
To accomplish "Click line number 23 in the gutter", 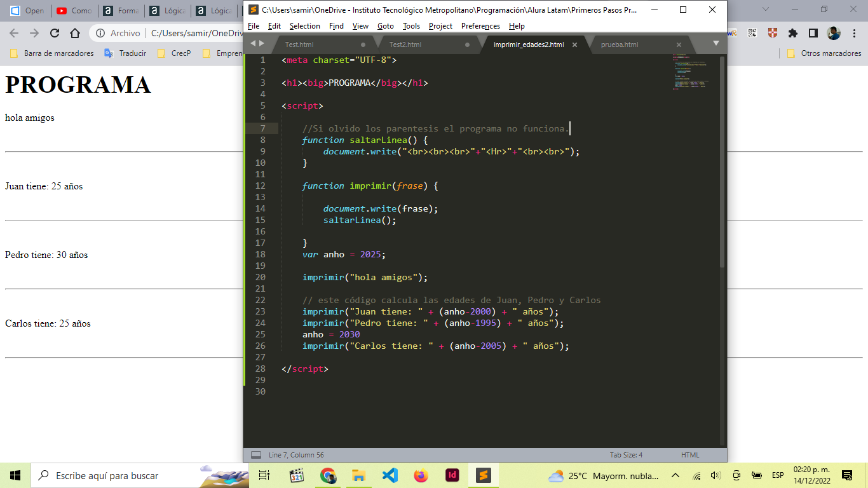I will click(x=260, y=311).
